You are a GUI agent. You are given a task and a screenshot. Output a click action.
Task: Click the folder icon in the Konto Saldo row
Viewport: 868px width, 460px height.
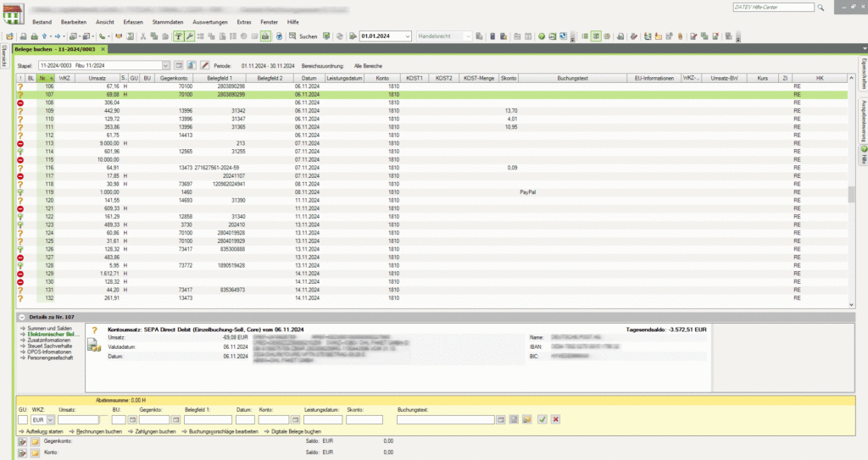35,453
